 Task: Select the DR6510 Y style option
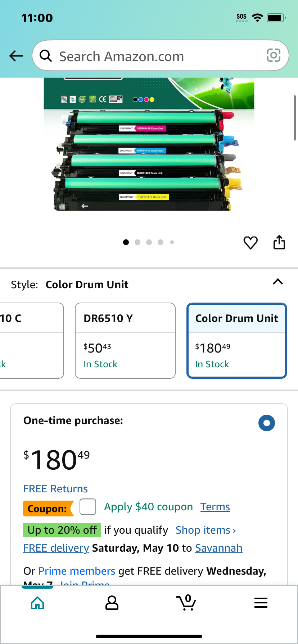pyautogui.click(x=125, y=341)
